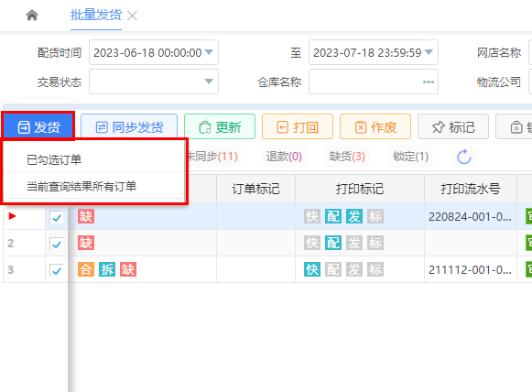Screen dimensions: 532x392
Task: Click the 快 print mark in row 3
Action: [312, 269]
